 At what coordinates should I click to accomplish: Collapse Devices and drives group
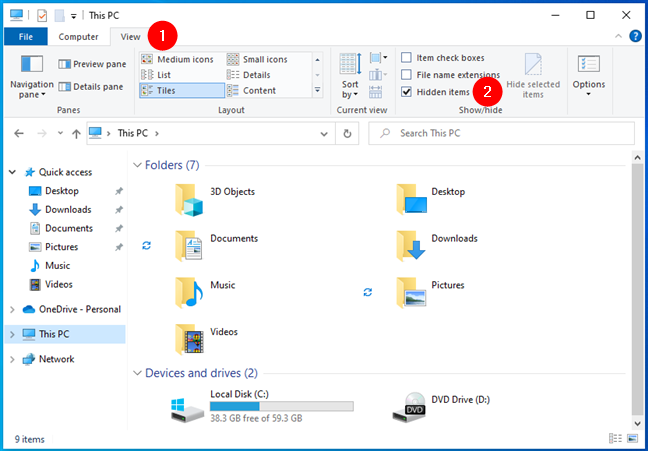[x=137, y=373]
